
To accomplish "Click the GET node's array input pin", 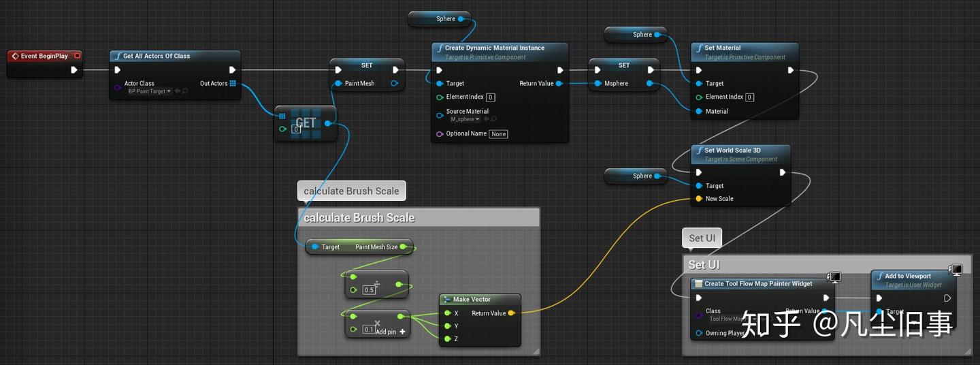I will coord(282,116).
